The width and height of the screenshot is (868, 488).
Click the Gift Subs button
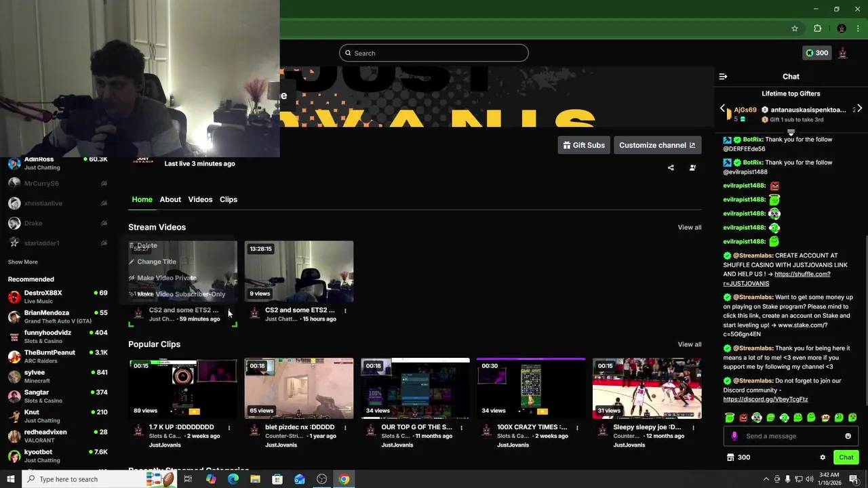point(583,145)
